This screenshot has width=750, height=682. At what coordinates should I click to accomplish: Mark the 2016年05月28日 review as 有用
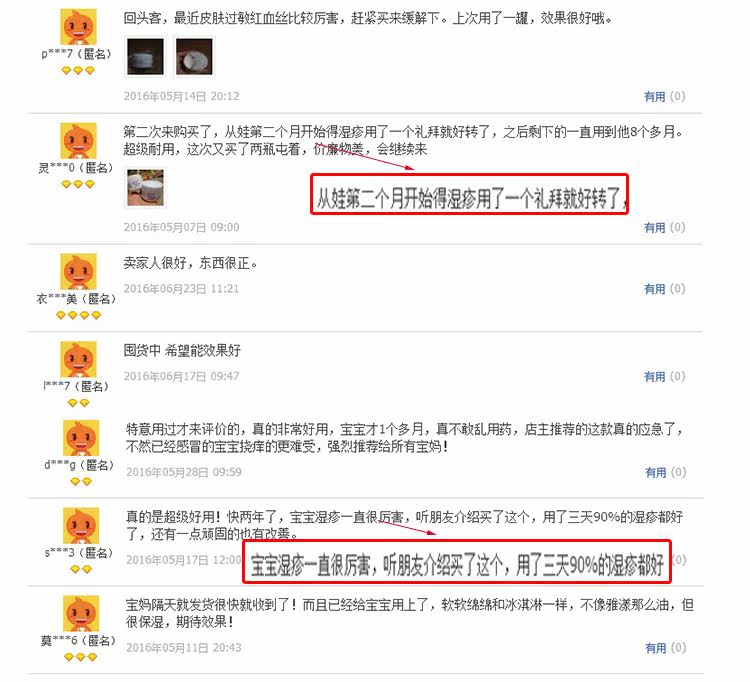tap(656, 473)
